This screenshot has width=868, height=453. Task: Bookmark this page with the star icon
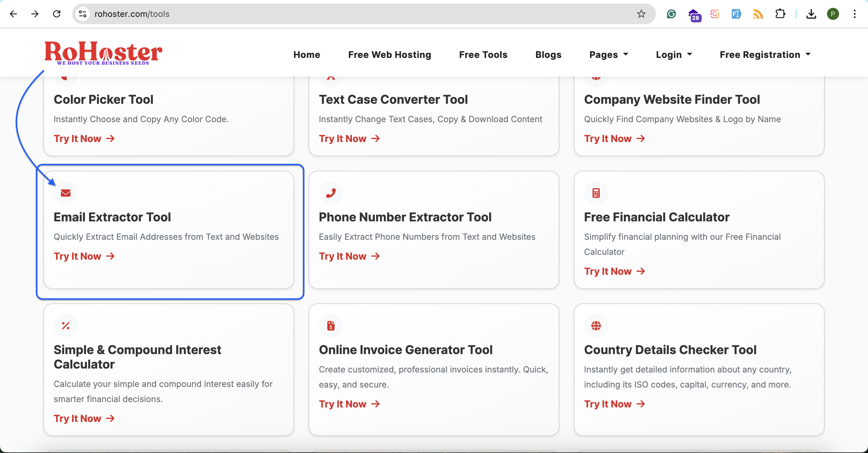coord(641,14)
